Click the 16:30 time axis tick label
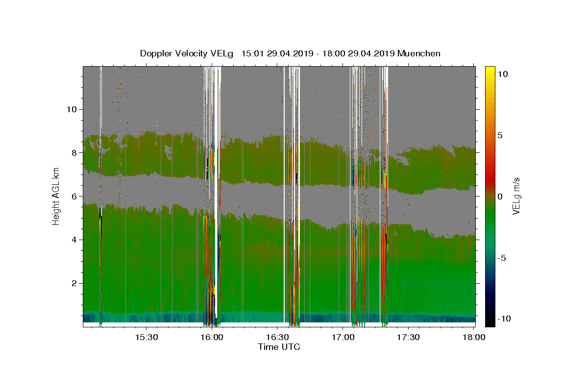This screenshot has width=588, height=392. tap(277, 338)
